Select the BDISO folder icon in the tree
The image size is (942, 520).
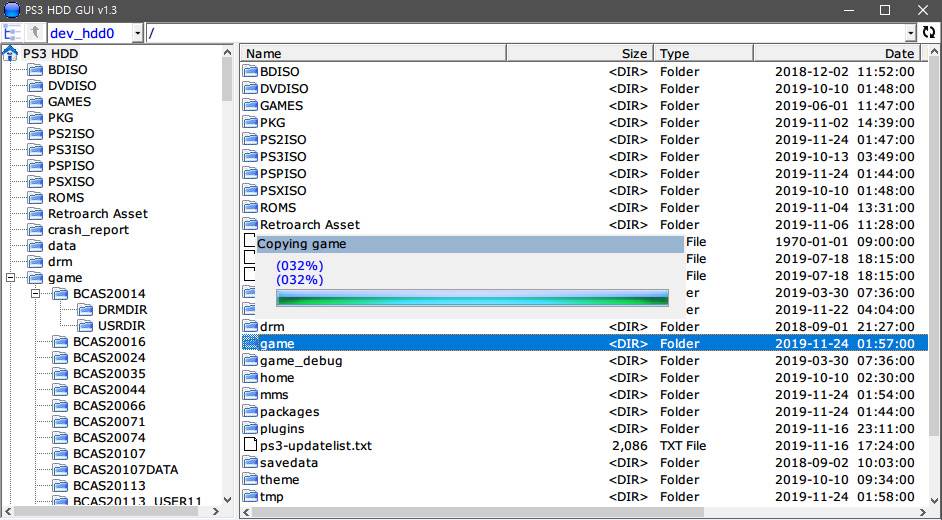pos(36,70)
